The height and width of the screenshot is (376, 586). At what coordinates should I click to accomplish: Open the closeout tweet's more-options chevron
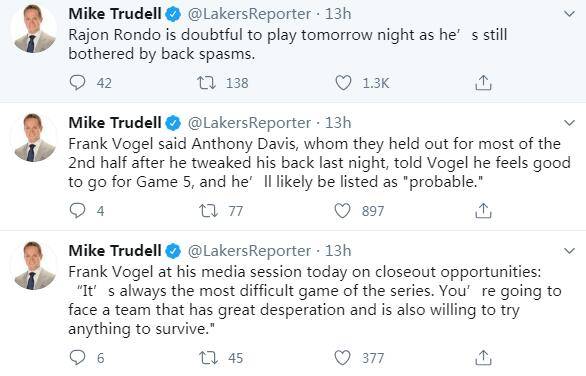pos(569,251)
